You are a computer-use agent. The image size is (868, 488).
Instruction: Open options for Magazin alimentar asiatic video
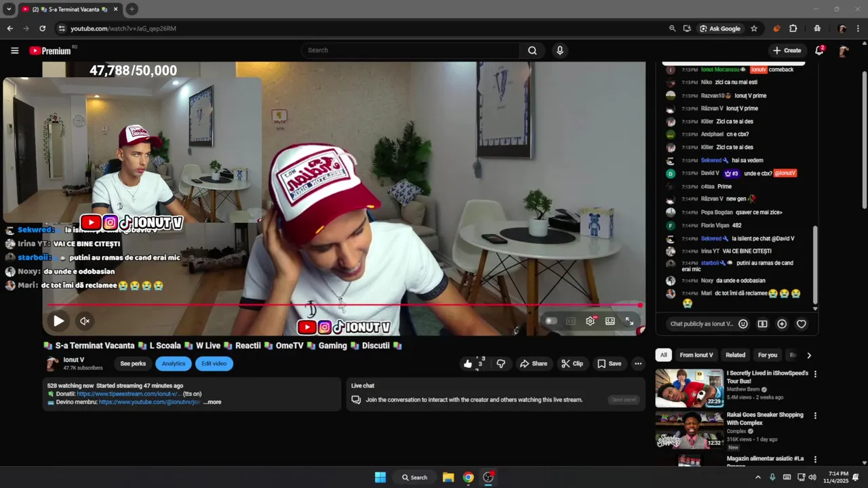[x=815, y=460]
